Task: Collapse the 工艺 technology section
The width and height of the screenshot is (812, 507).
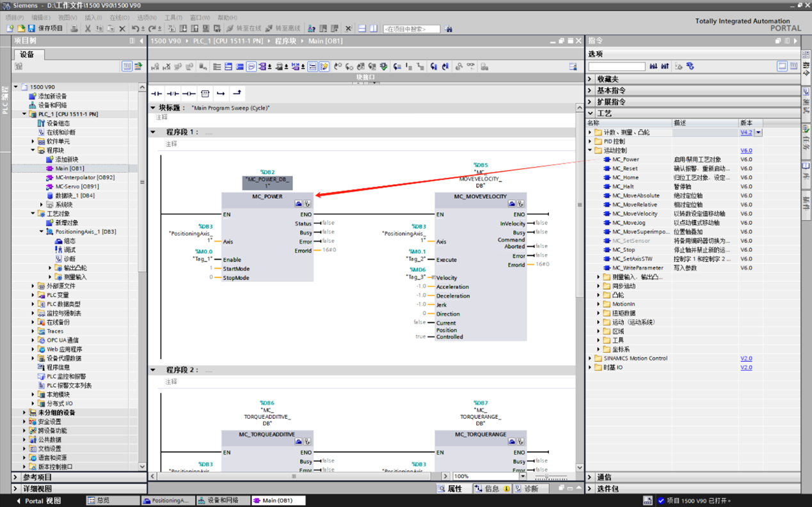Action: (591, 113)
